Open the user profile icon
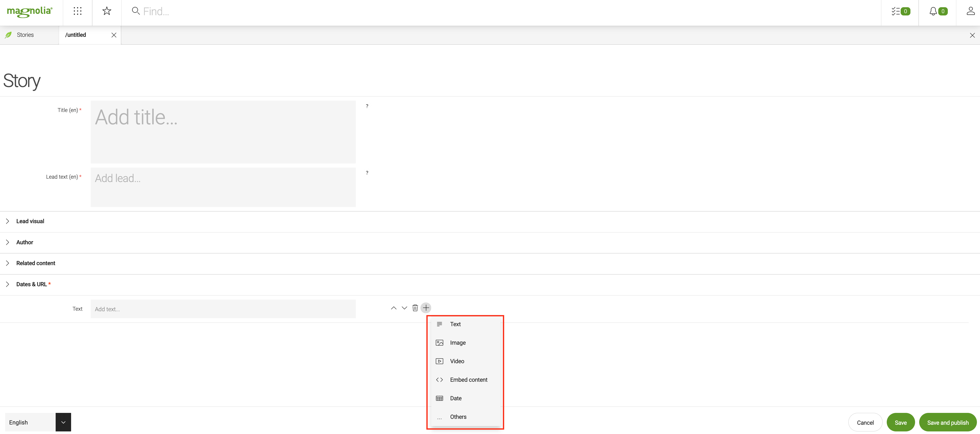980x434 pixels. click(970, 11)
